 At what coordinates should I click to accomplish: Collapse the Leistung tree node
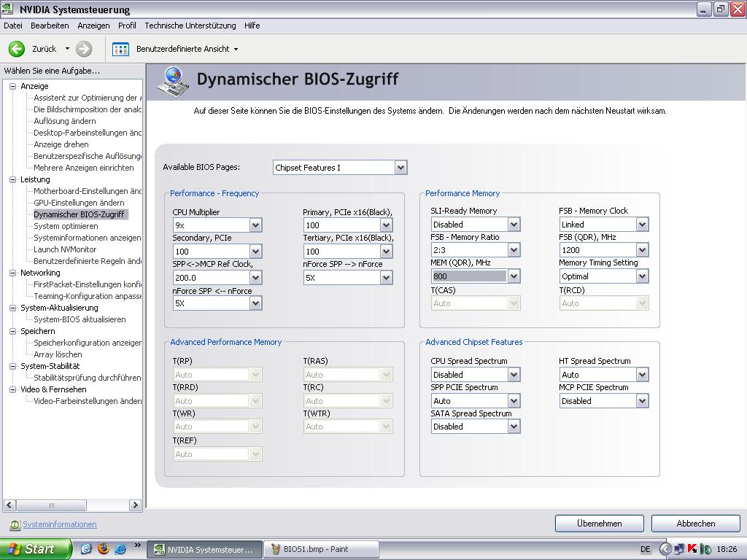point(13,179)
